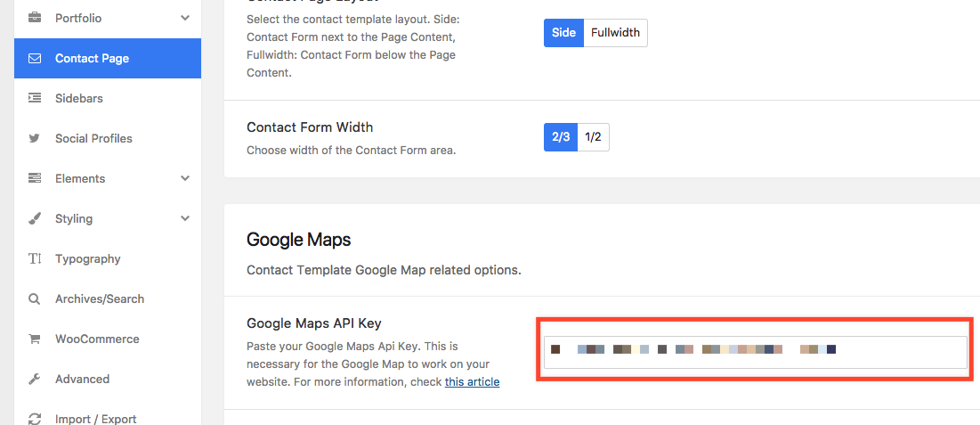Viewport: 980px width, 425px height.
Task: Click the Archives/Search magnifier icon
Action: click(x=35, y=298)
